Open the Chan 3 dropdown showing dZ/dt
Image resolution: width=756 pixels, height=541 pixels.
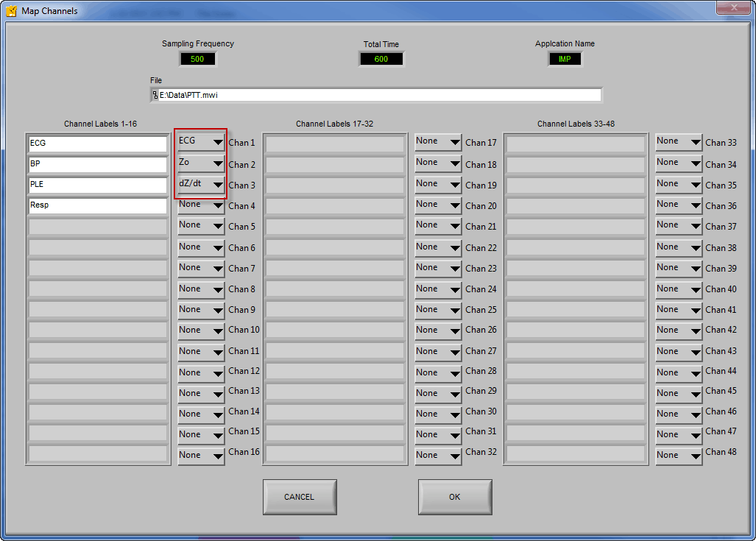pyautogui.click(x=200, y=185)
